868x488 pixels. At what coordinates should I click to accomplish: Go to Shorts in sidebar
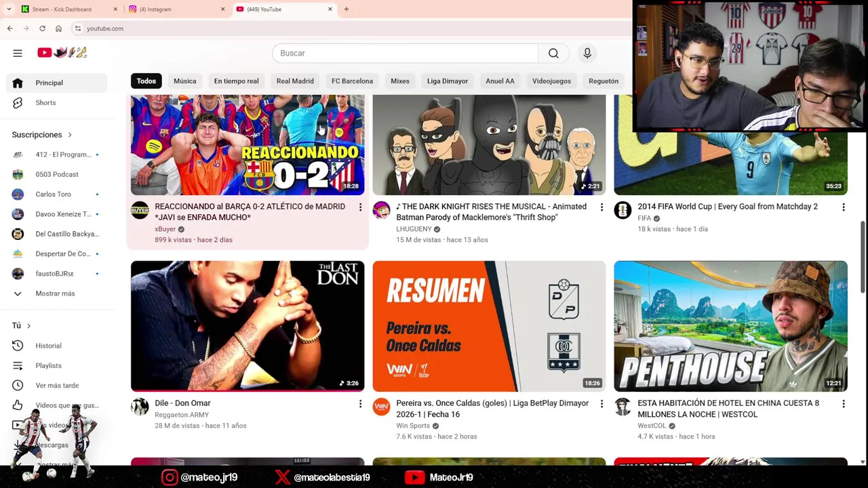coord(57,102)
